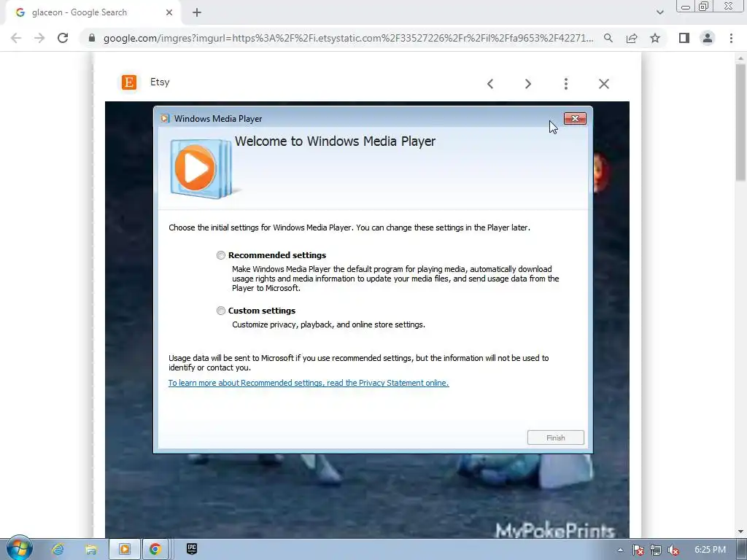Screen dimensions: 747x560
Task: Click the Windows Media Player logo image
Action: coord(202,168)
